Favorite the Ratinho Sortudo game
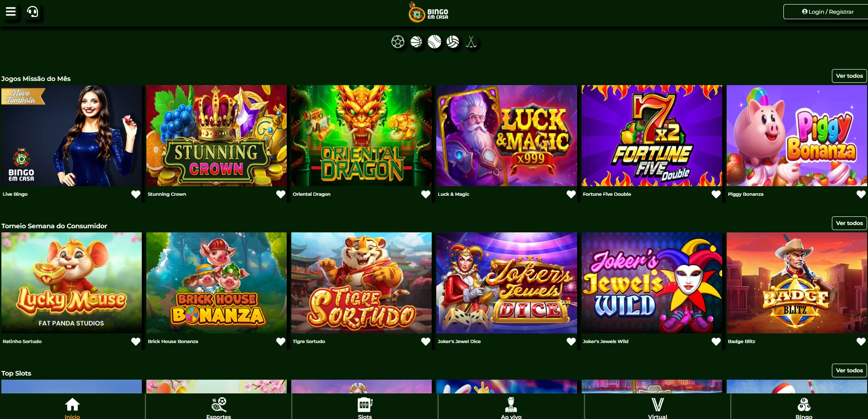This screenshot has height=419, width=868. pyautogui.click(x=136, y=342)
